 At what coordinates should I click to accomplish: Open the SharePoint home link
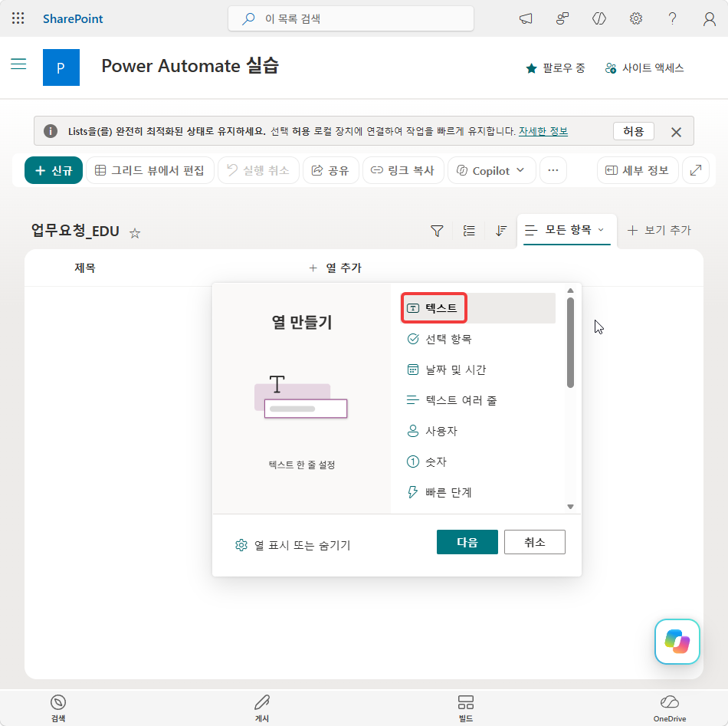(73, 18)
